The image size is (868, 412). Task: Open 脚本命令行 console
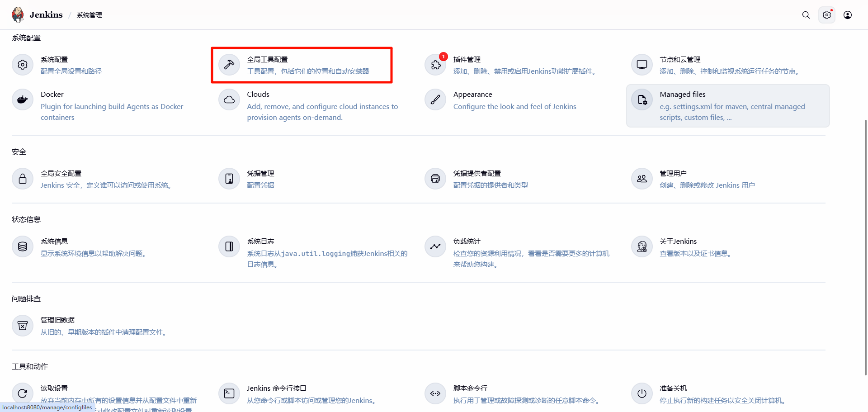tap(470, 388)
